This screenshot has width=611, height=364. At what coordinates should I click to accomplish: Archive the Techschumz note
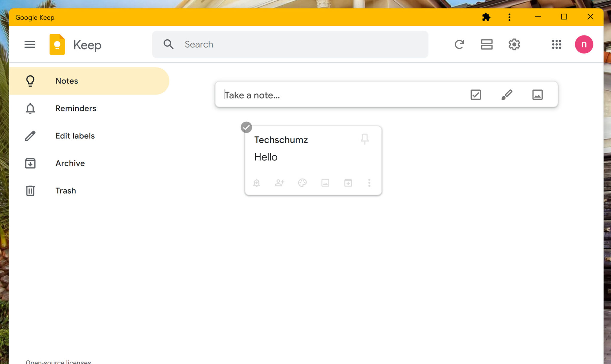coord(348,183)
